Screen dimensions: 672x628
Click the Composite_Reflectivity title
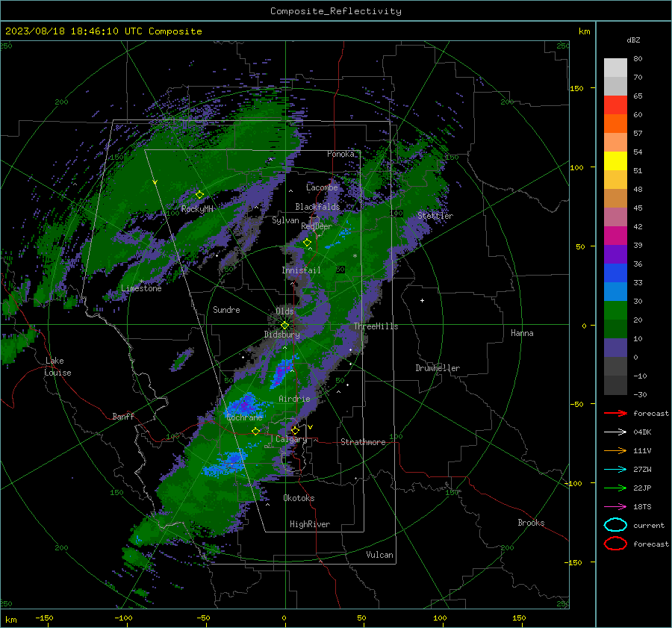(336, 11)
